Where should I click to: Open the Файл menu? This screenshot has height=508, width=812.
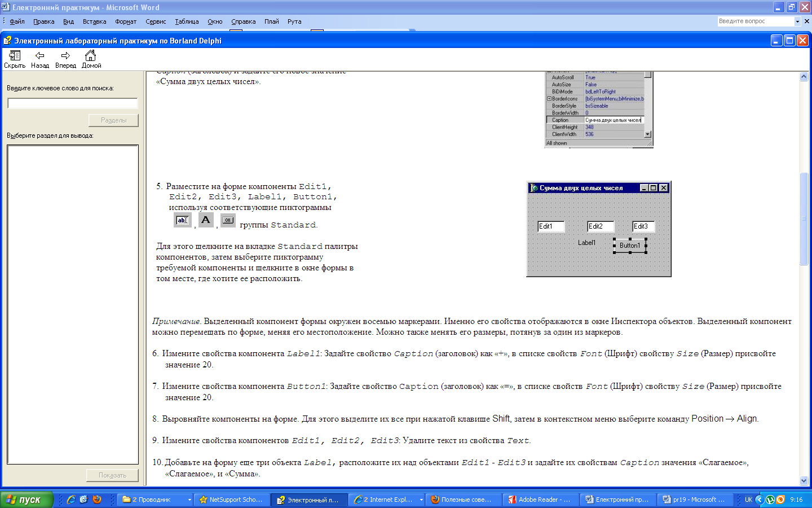pyautogui.click(x=17, y=21)
